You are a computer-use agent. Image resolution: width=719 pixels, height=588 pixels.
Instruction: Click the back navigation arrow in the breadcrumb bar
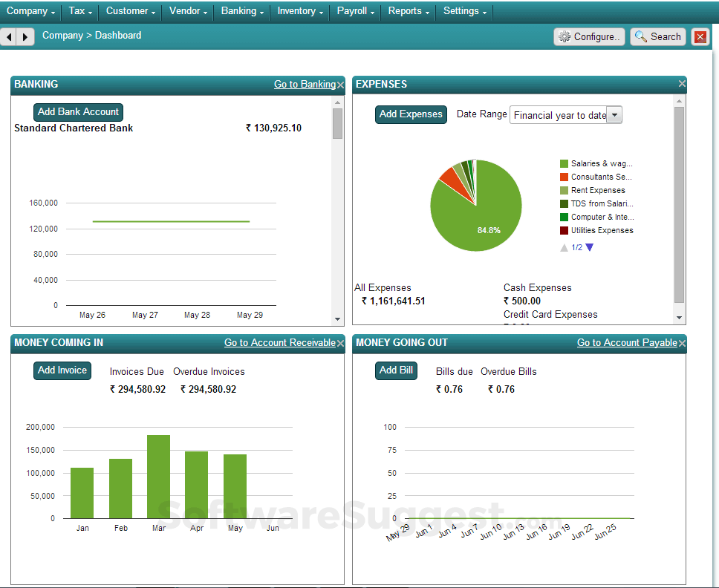pos(8,36)
